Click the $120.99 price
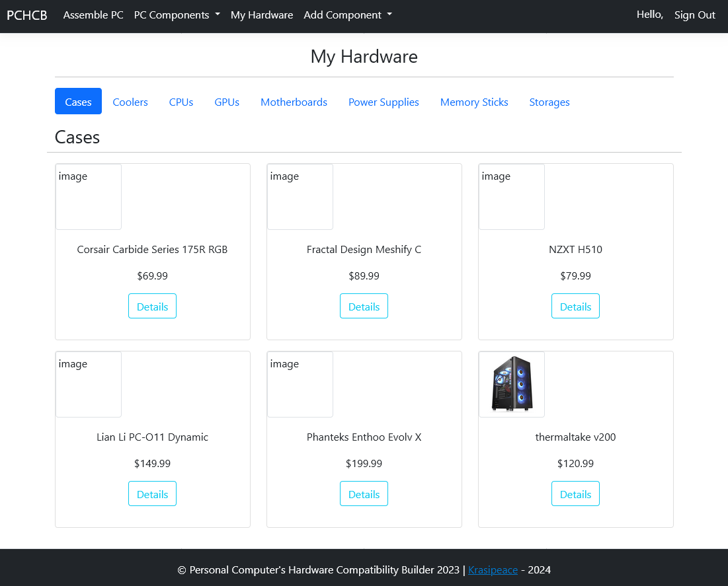 coord(575,464)
